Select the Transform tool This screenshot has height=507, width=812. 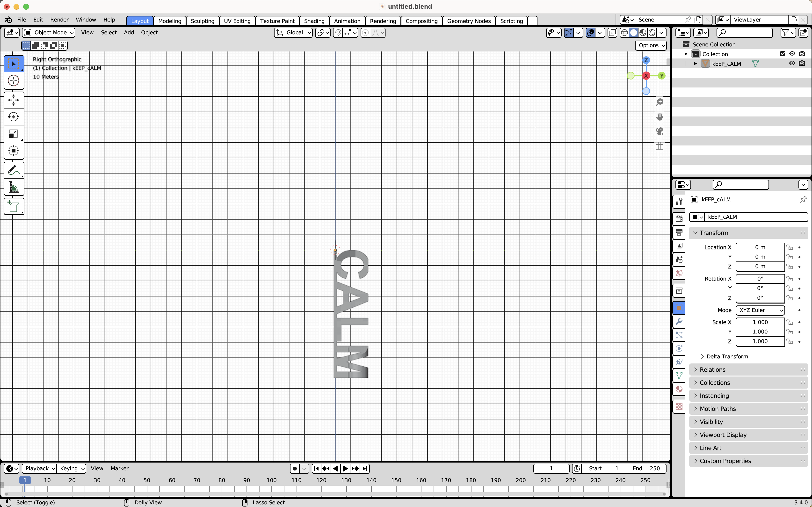point(14,151)
